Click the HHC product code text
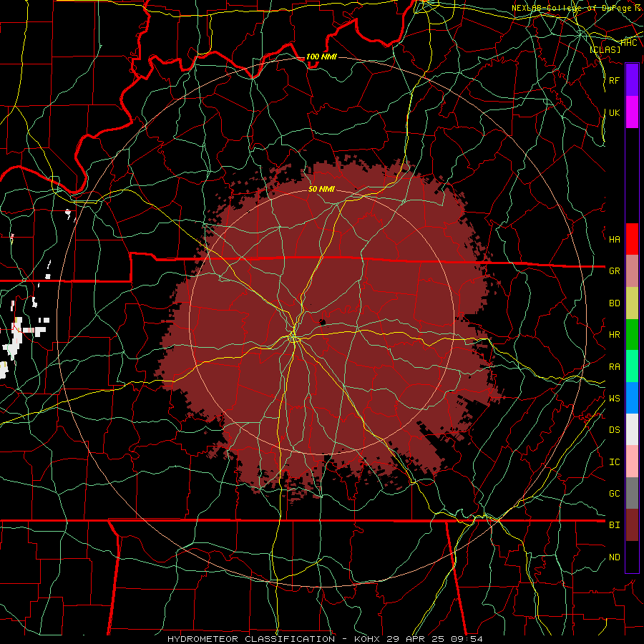This screenshot has width=644, height=644. (629, 43)
